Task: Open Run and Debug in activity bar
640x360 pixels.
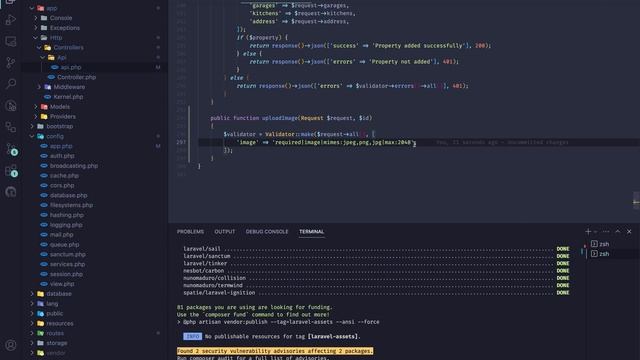Action: pos(11,20)
